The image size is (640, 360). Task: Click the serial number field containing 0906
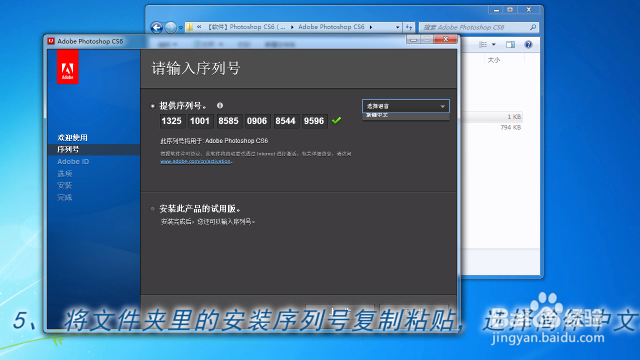(257, 121)
